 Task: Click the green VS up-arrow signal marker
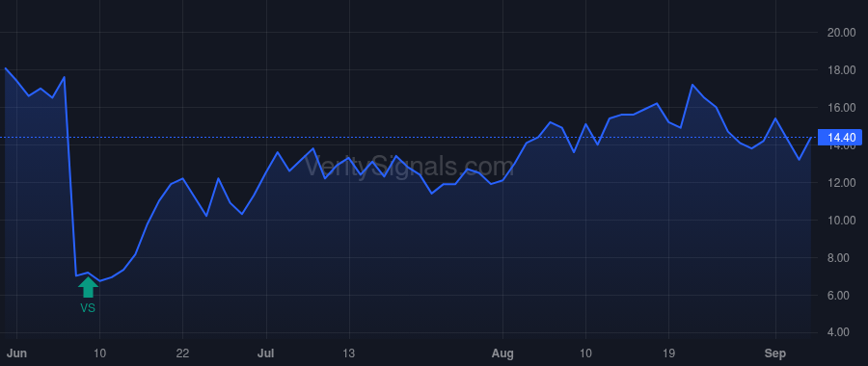coord(88,287)
